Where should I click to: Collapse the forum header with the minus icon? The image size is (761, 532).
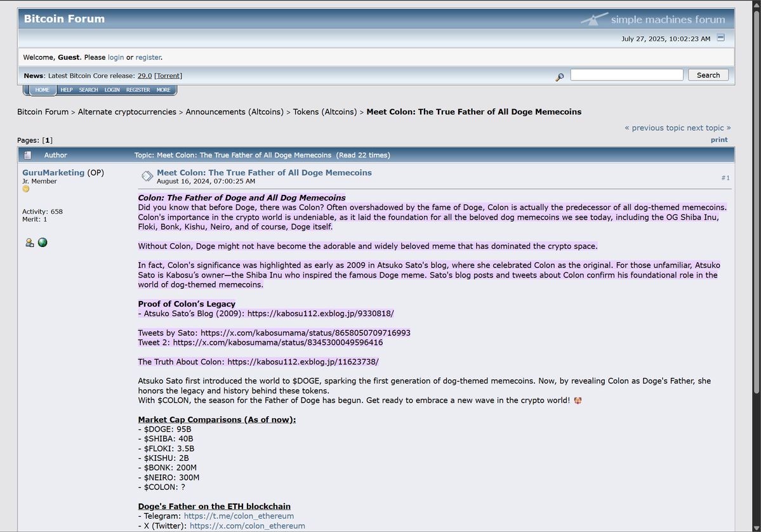(x=721, y=37)
